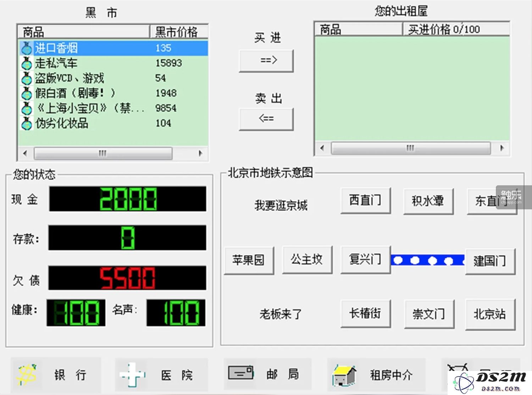Image resolution: width=532 pixels, height=395 pixels.
Task: Click black market list right scroll arrow
Action: [x=200, y=153]
